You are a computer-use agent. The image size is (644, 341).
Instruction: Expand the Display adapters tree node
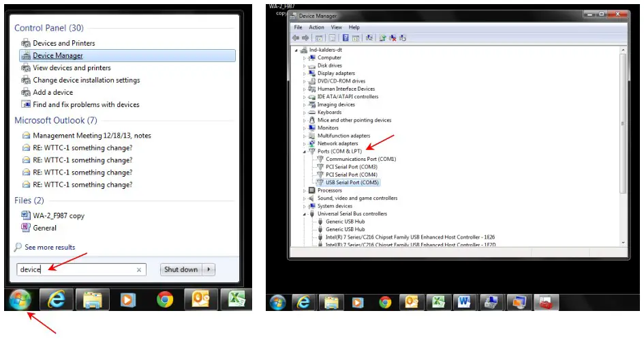(x=305, y=74)
